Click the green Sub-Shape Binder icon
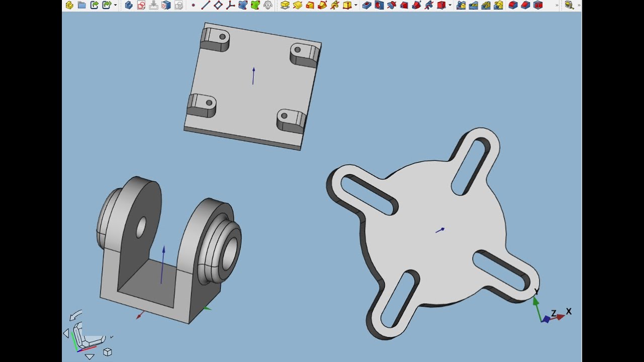 [x=255, y=5]
